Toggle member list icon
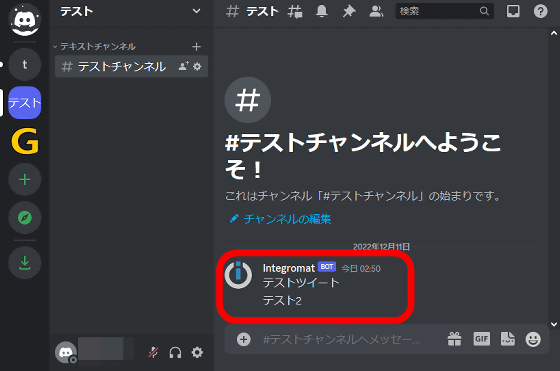This screenshot has width=560, height=371. coord(376,11)
